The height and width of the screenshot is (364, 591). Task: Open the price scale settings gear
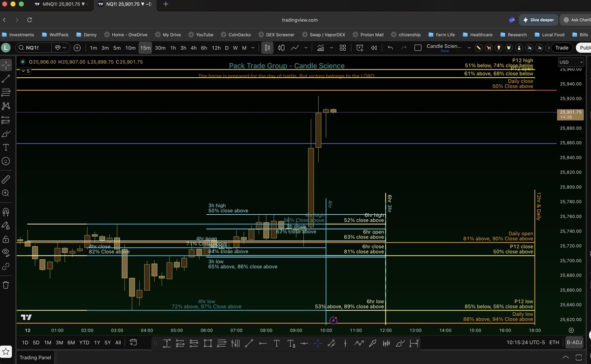tap(571, 331)
